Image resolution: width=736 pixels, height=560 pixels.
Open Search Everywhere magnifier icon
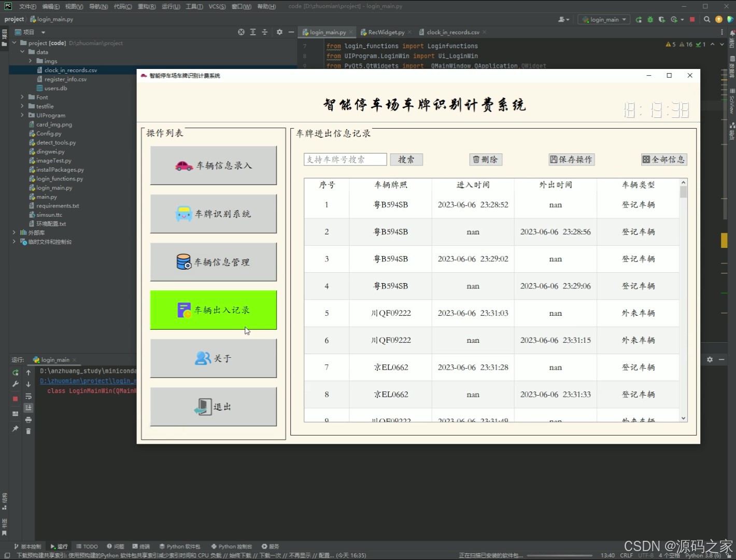point(707,20)
